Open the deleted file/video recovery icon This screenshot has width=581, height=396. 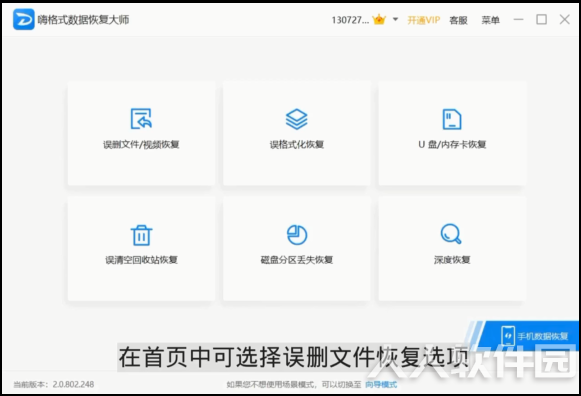coord(141,119)
